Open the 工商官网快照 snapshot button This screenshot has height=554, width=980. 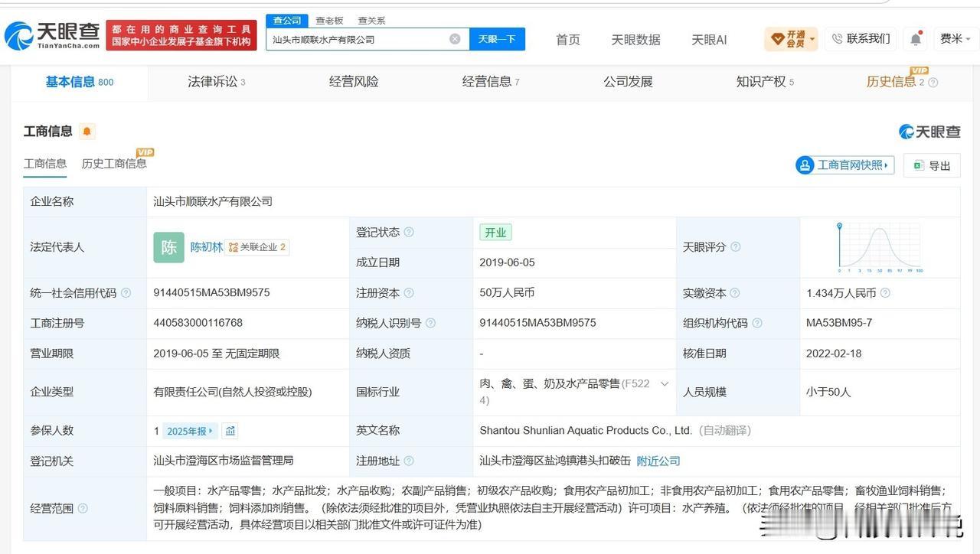pyautogui.click(x=845, y=165)
